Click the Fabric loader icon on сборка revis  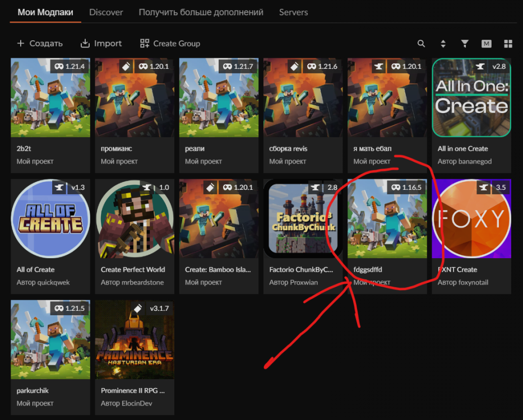coord(294,66)
